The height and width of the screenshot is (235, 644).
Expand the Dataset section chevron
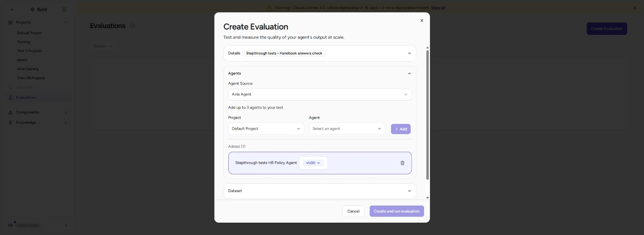[x=409, y=191]
